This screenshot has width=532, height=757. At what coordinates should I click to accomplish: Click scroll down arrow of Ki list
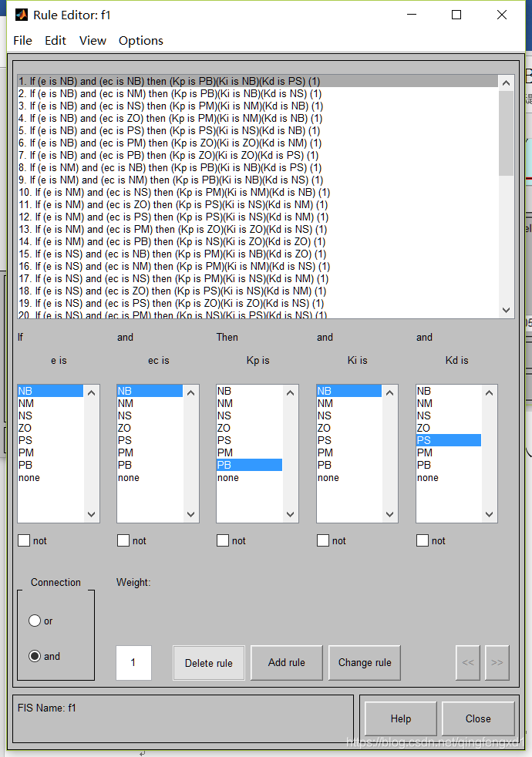390,515
